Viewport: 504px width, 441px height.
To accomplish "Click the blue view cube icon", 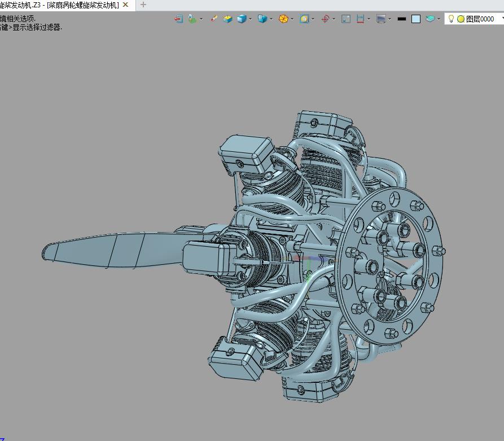I will click(x=262, y=19).
